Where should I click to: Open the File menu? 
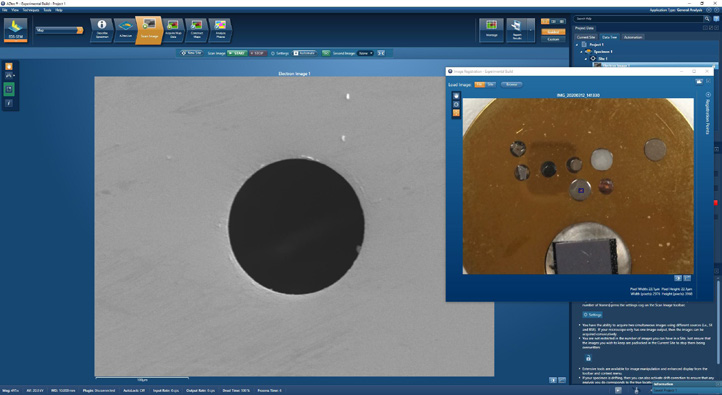[5, 10]
